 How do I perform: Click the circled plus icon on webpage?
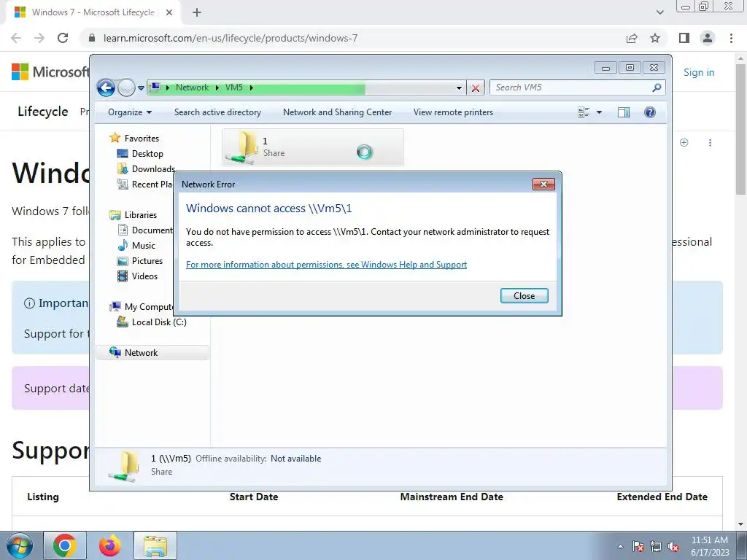tap(684, 142)
